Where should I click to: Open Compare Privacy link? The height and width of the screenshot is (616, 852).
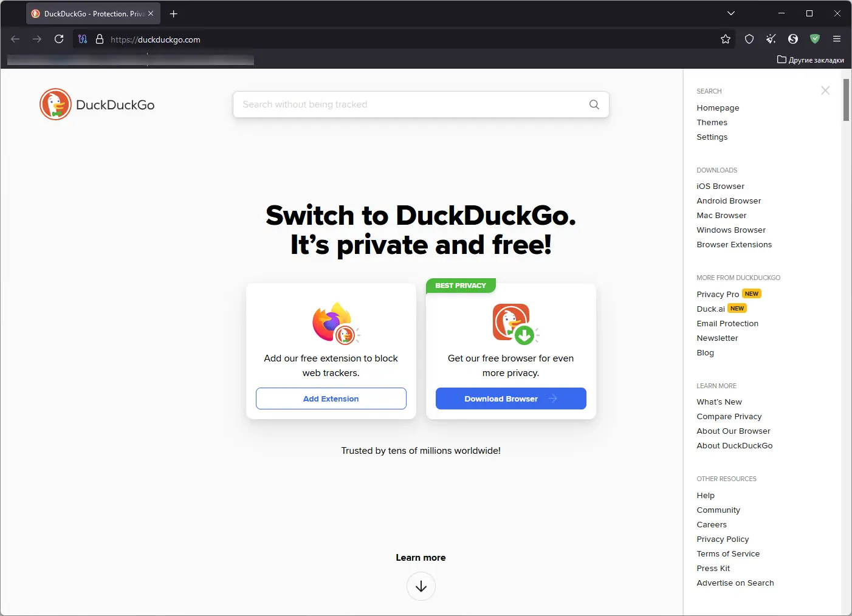pyautogui.click(x=729, y=416)
